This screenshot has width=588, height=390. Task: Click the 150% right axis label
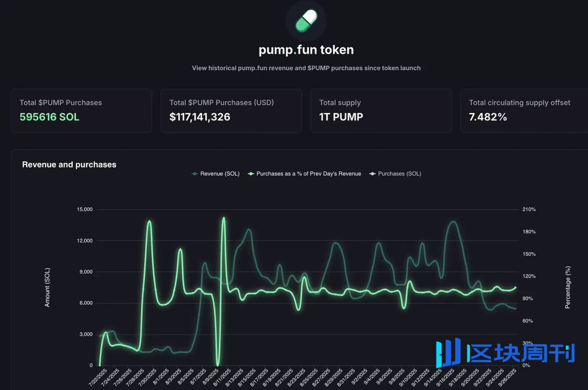(x=529, y=254)
